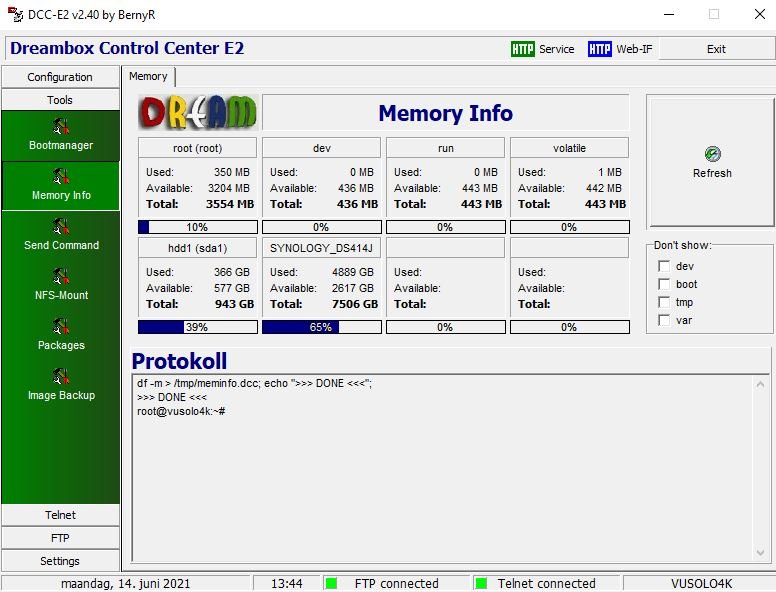This screenshot has width=776, height=592.
Task: Open the Send Command tool
Action: [60, 227]
